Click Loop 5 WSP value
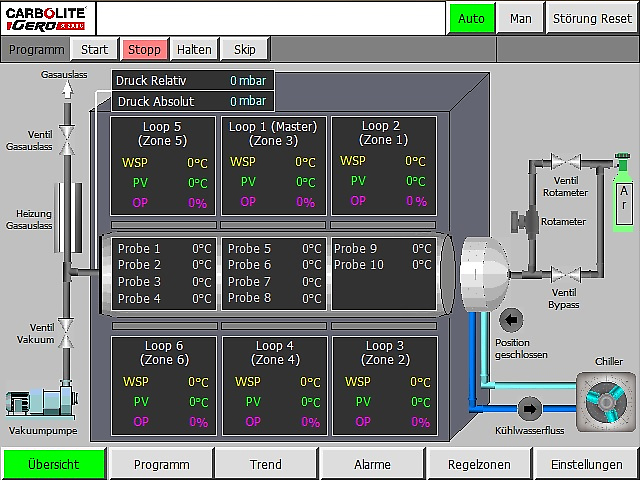This screenshot has height=482, width=641. pos(197,163)
